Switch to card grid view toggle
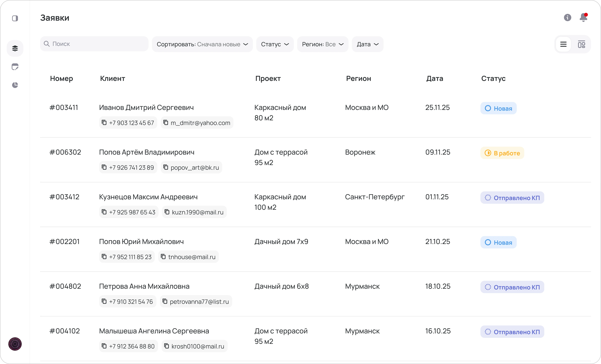 [x=582, y=44]
